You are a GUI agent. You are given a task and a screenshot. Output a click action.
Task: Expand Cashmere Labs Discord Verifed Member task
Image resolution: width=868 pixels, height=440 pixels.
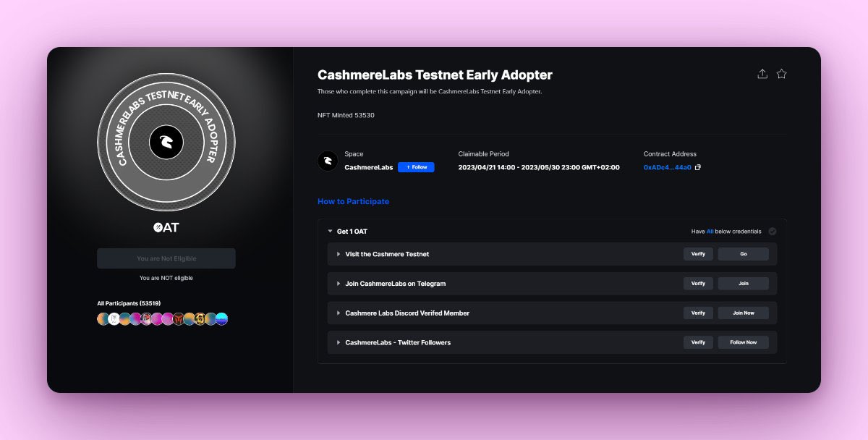click(339, 313)
